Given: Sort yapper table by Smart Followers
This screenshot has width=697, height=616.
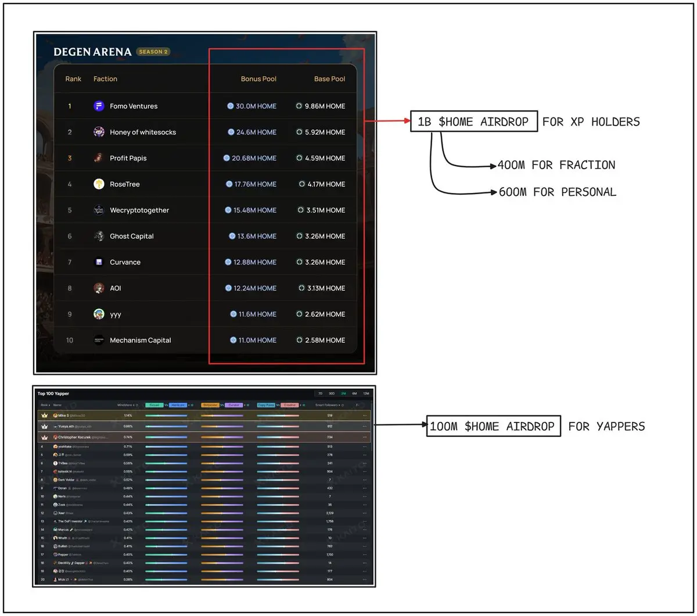Looking at the screenshot, I should pyautogui.click(x=327, y=405).
